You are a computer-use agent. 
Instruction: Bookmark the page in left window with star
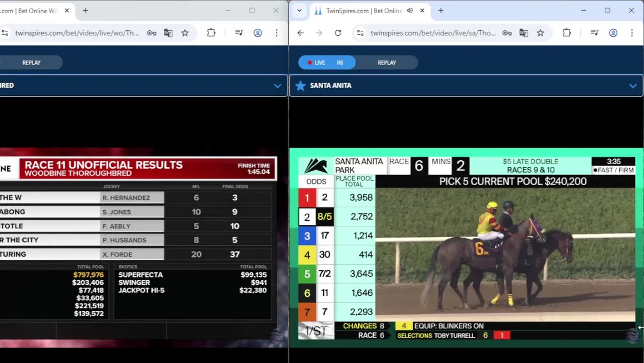(185, 33)
